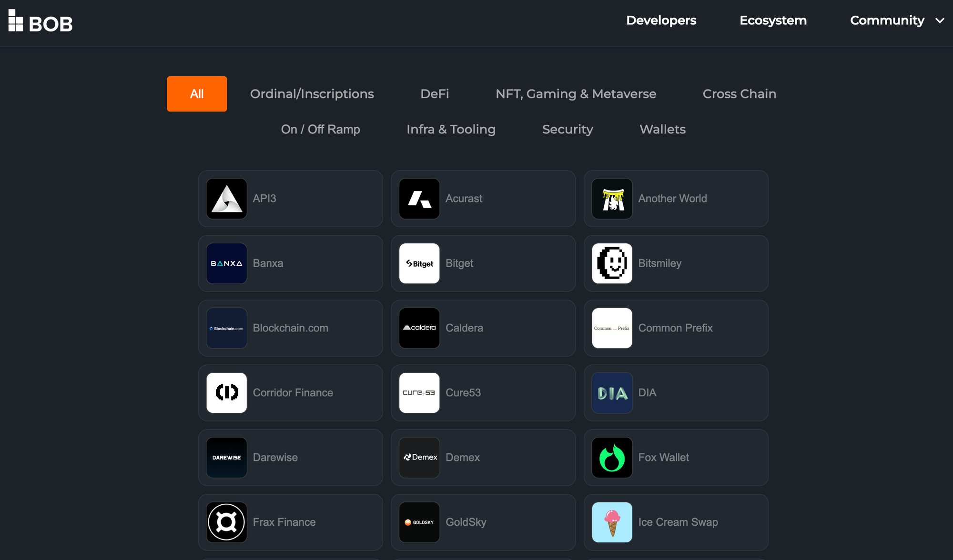Image resolution: width=953 pixels, height=560 pixels.
Task: Open the Community menu
Action: point(887,20)
